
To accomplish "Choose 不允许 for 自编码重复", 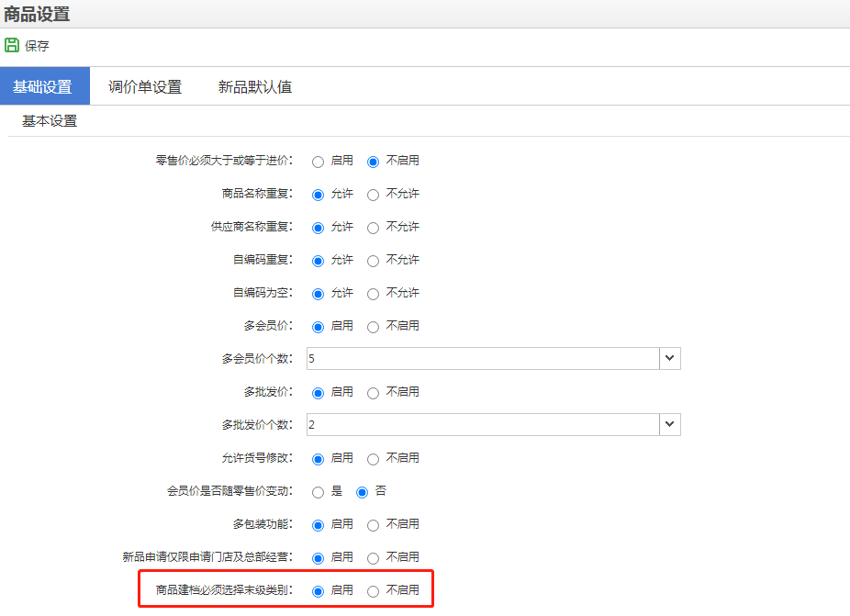I will click(373, 261).
